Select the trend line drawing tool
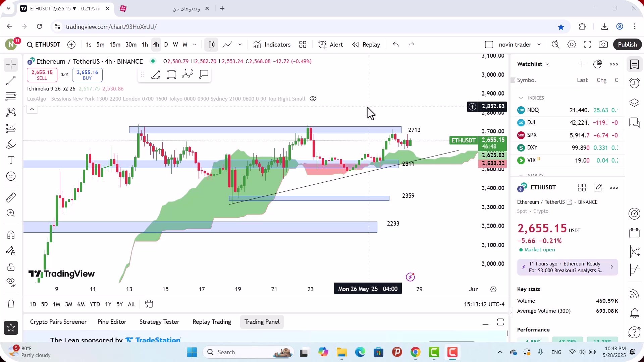The width and height of the screenshot is (644, 362). (x=11, y=80)
